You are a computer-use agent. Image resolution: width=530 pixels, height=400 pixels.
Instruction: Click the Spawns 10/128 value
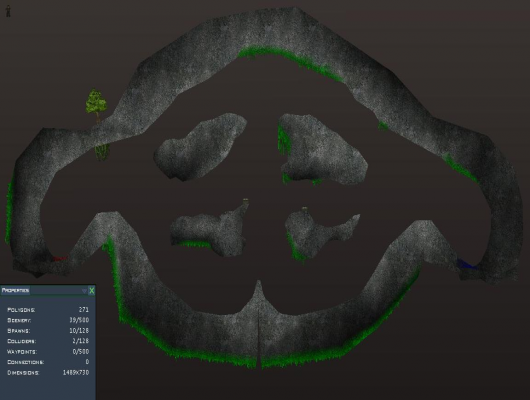click(x=79, y=331)
